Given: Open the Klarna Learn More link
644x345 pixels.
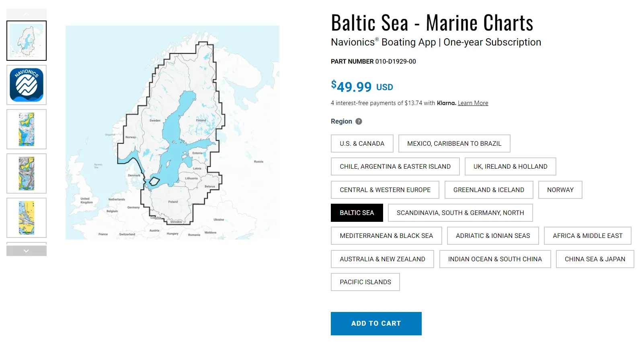Looking at the screenshot, I should [473, 103].
